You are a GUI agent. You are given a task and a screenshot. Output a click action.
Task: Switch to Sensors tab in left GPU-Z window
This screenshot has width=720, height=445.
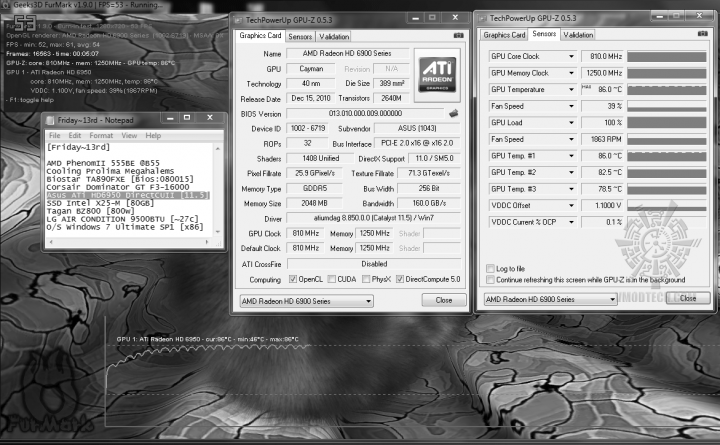[x=300, y=37]
